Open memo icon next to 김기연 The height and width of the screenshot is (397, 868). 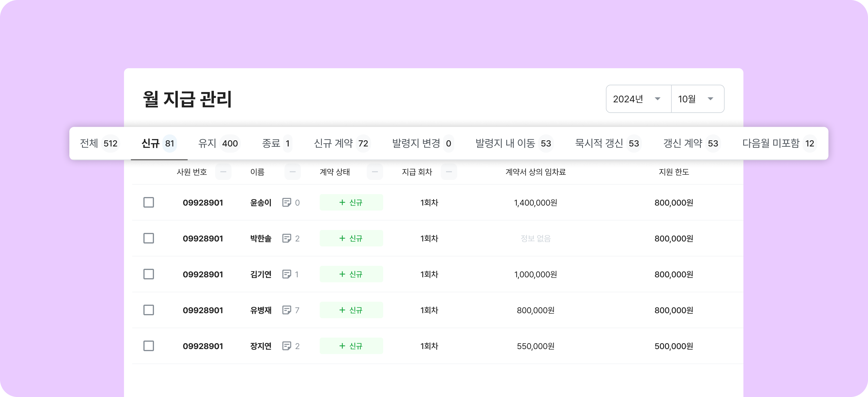point(286,274)
